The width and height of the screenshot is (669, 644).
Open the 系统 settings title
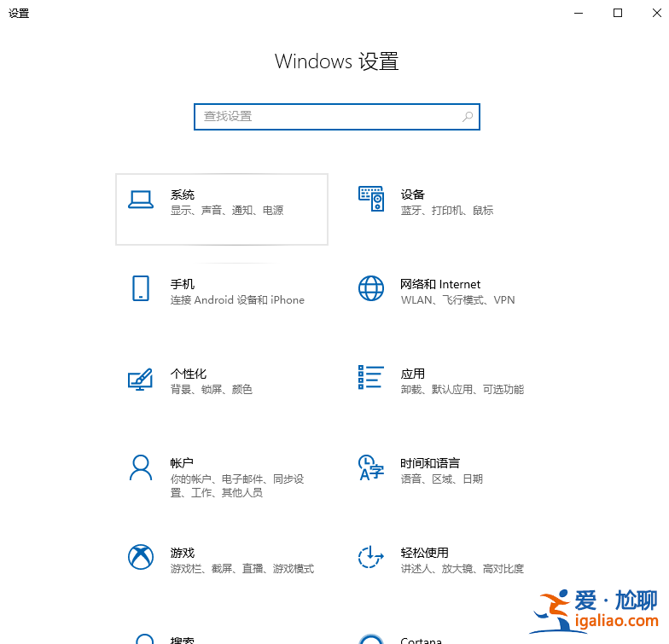click(183, 194)
